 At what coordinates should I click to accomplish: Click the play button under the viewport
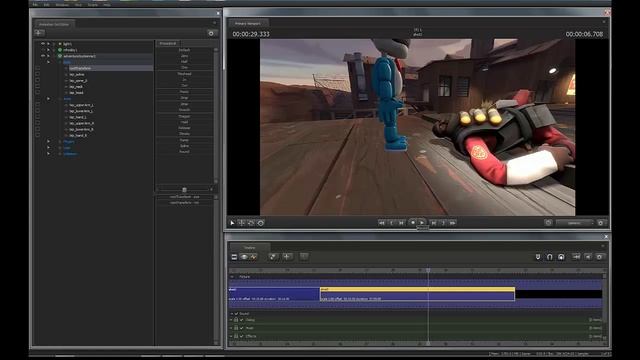click(x=422, y=222)
